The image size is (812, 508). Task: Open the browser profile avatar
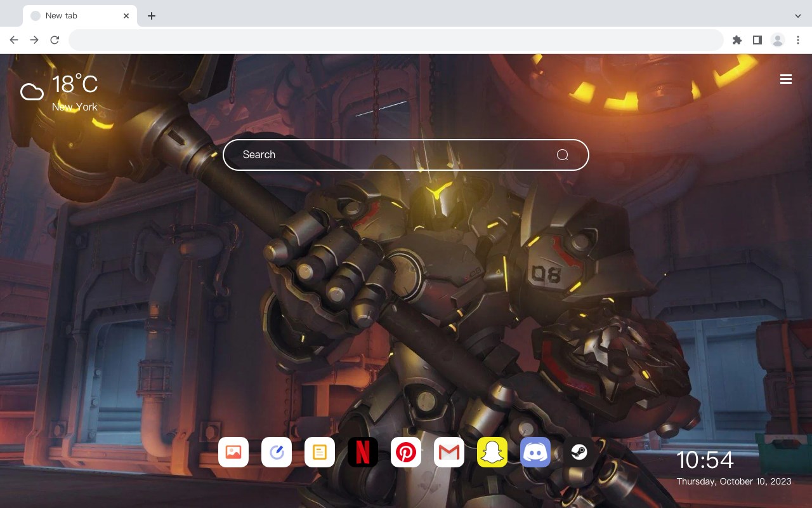point(778,40)
